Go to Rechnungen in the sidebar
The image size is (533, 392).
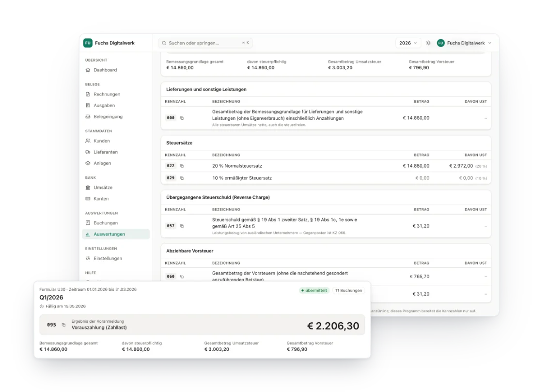tap(116, 94)
